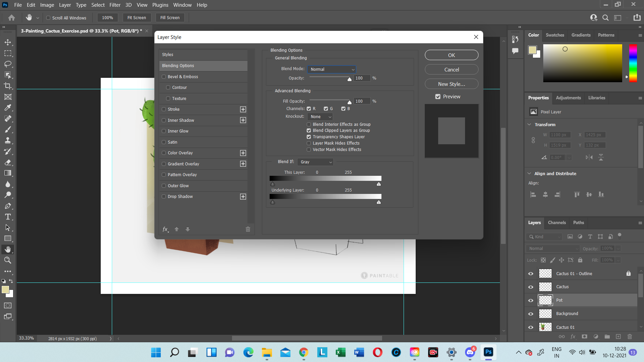Open the Filter menu
Viewport: 644px width, 362px height.
tap(115, 5)
